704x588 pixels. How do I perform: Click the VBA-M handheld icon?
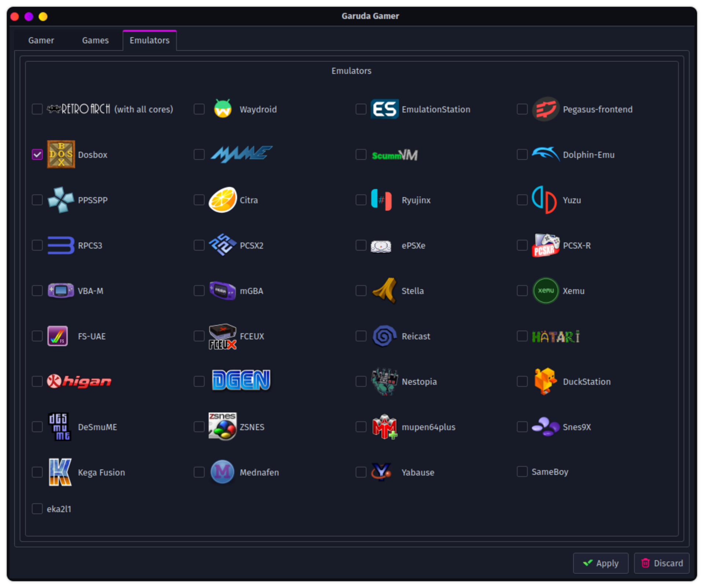tap(61, 291)
